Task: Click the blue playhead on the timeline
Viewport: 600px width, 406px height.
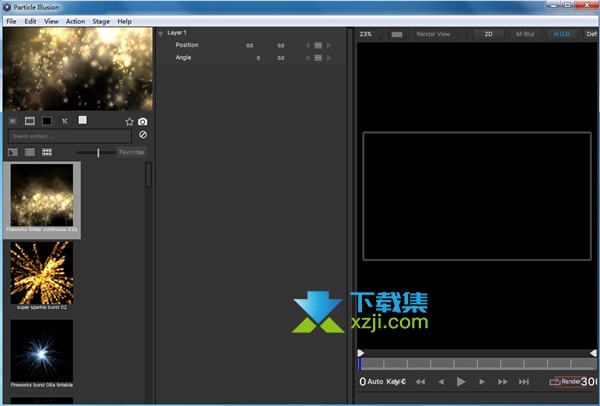Action: [x=360, y=364]
